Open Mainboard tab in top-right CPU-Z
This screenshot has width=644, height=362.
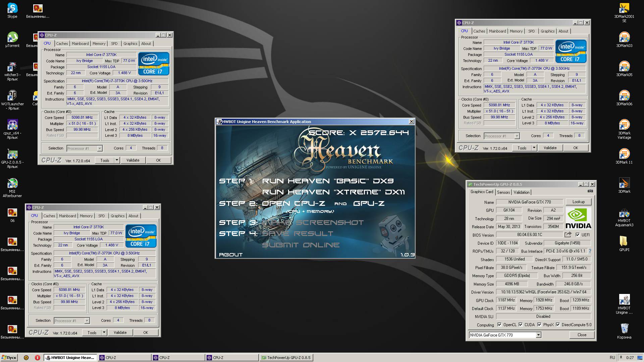497,31
